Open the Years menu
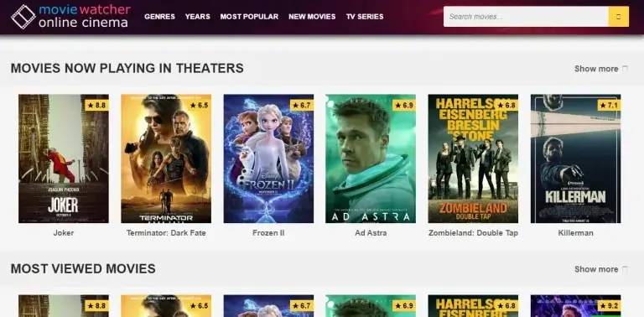The height and width of the screenshot is (317, 644). pos(198,17)
